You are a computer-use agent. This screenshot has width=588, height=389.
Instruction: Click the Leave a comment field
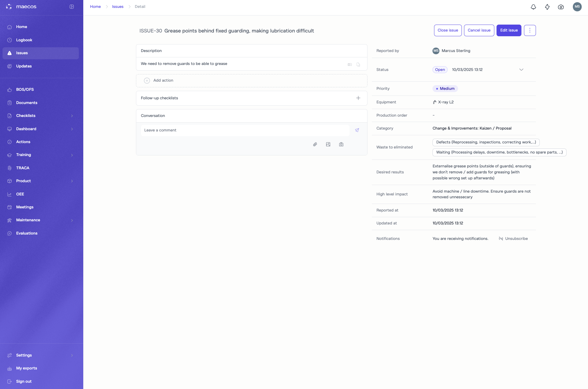245,130
